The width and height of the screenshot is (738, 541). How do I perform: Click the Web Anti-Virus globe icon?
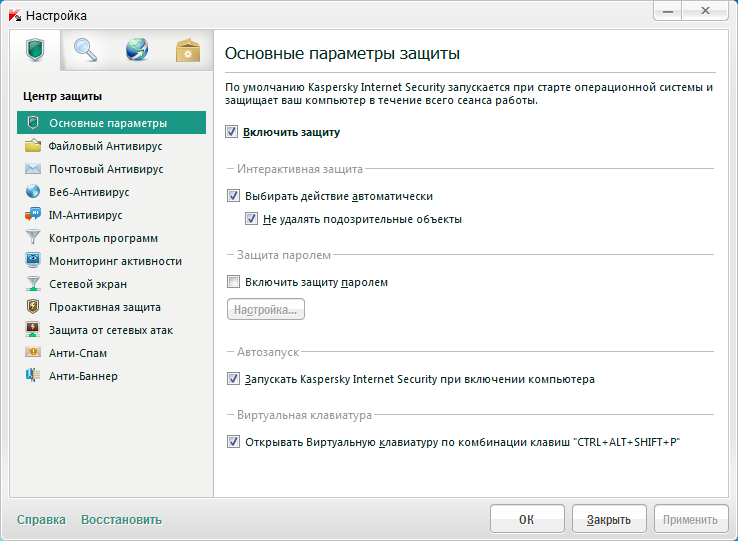(x=33, y=192)
